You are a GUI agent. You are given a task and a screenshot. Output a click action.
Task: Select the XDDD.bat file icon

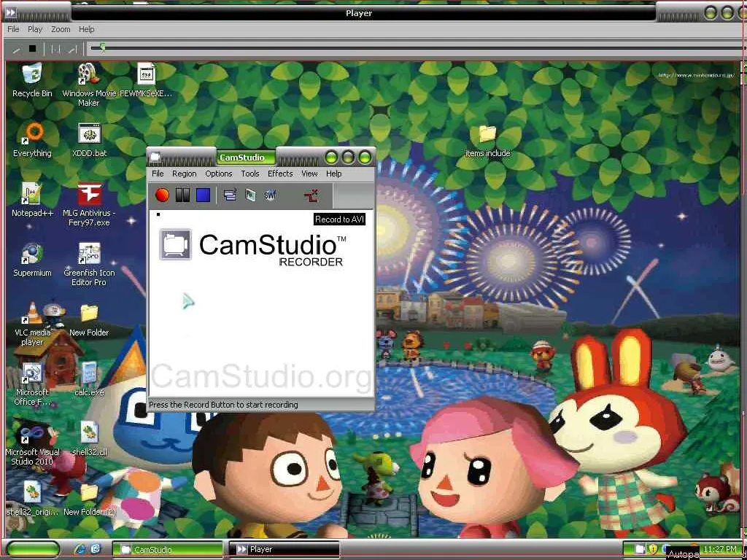(89, 139)
